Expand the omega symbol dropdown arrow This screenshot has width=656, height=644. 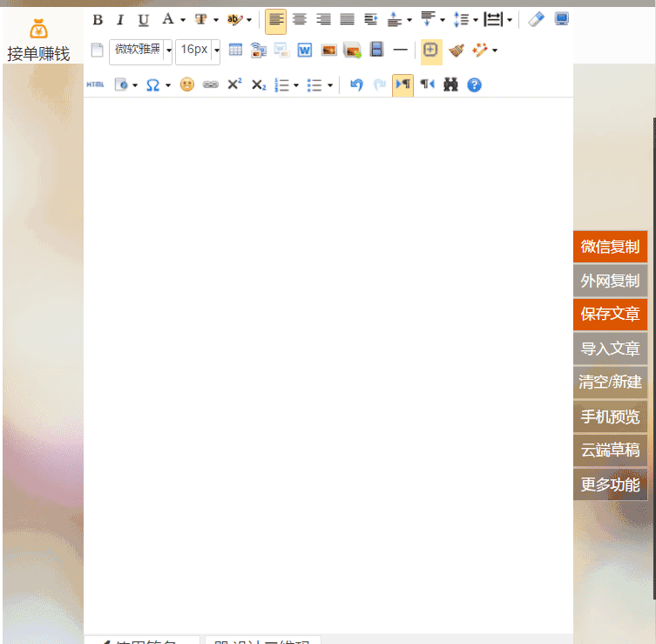(x=168, y=85)
